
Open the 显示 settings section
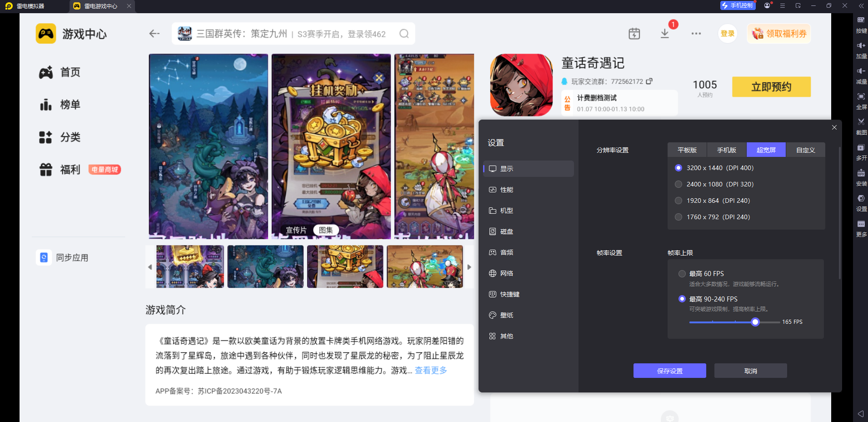[x=529, y=169]
